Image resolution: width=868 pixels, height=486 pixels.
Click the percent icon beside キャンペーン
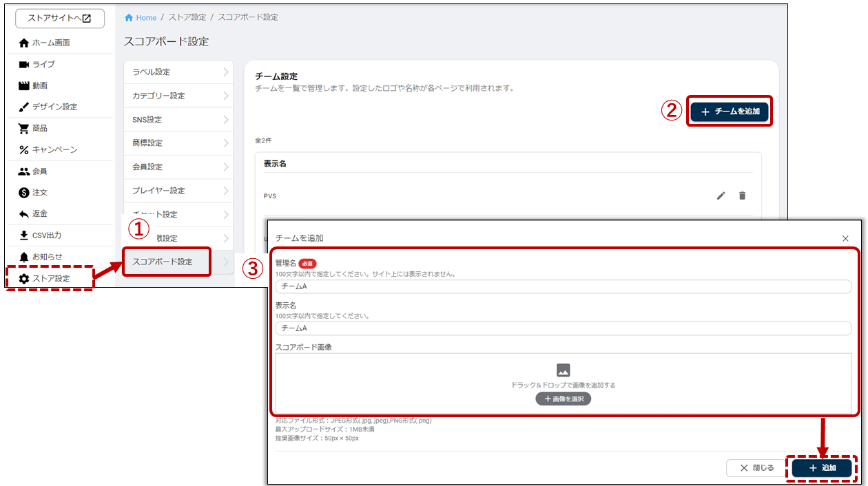(x=24, y=149)
